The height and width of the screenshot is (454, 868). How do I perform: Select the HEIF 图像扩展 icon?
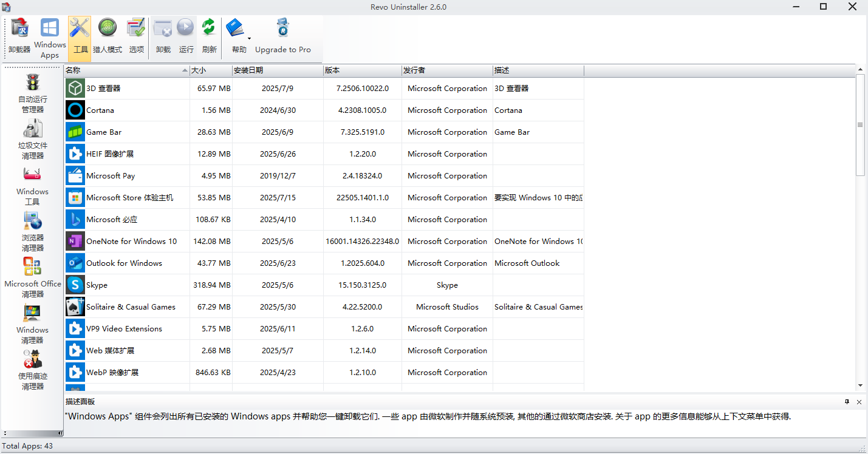(75, 154)
